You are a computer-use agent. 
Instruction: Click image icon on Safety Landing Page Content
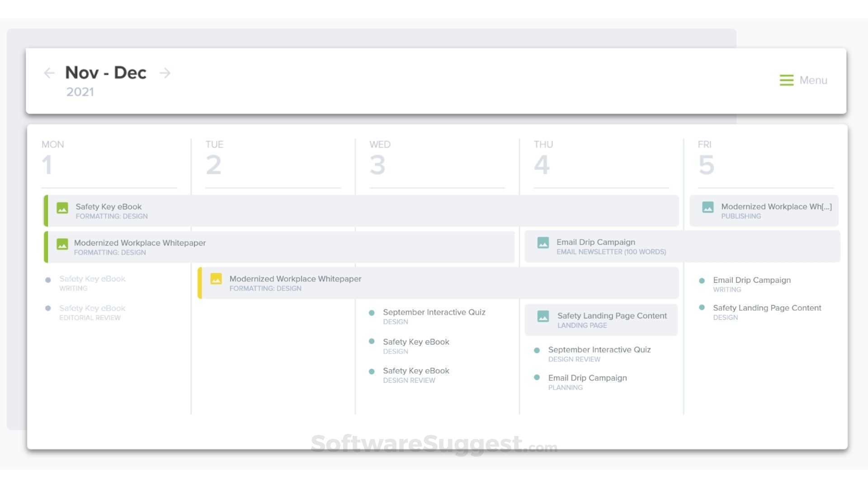[x=543, y=316]
